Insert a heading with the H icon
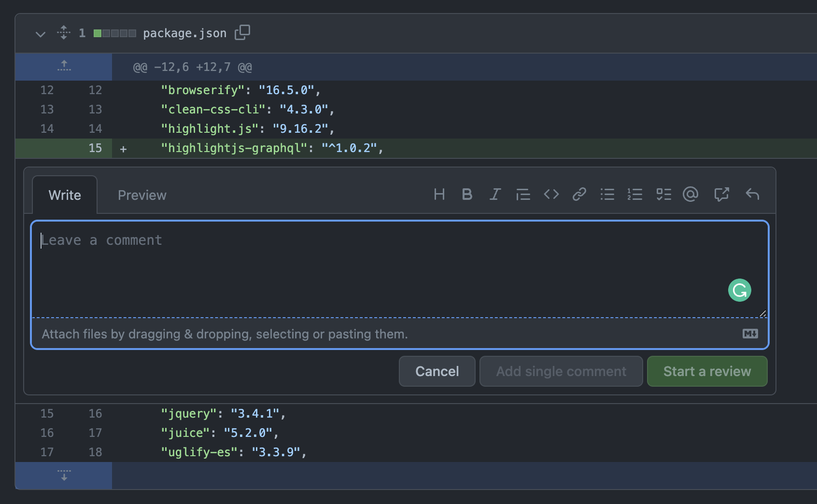This screenshot has height=504, width=817. tap(439, 195)
